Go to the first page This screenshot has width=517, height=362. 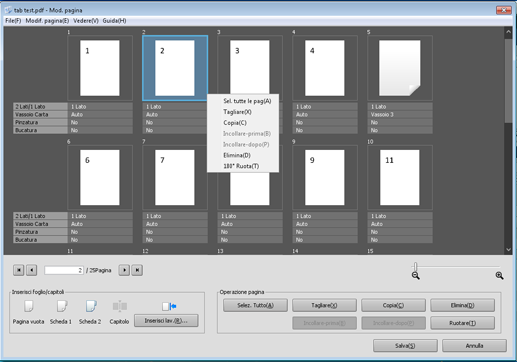point(19,270)
